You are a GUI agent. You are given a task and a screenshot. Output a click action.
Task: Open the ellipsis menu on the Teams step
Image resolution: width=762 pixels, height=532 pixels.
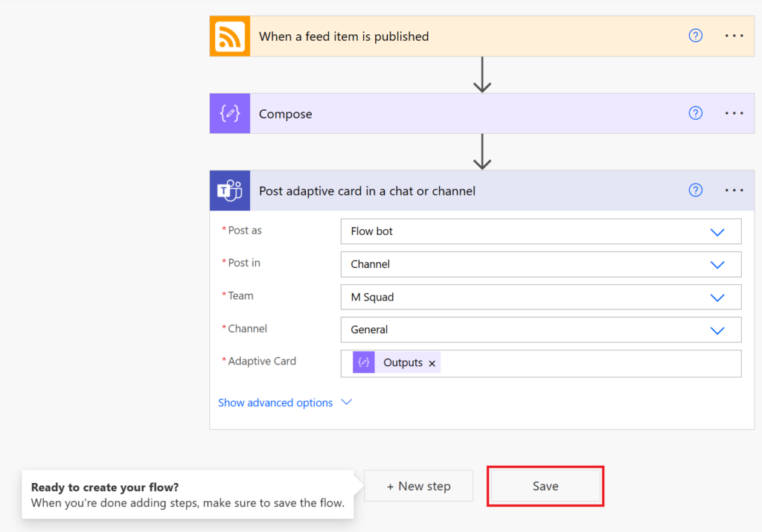click(x=734, y=190)
